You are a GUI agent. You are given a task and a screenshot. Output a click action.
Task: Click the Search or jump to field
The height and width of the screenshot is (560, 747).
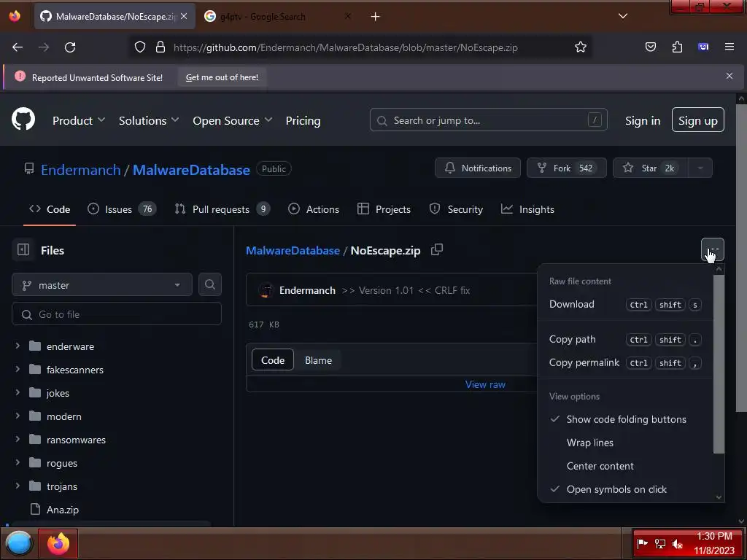click(488, 120)
